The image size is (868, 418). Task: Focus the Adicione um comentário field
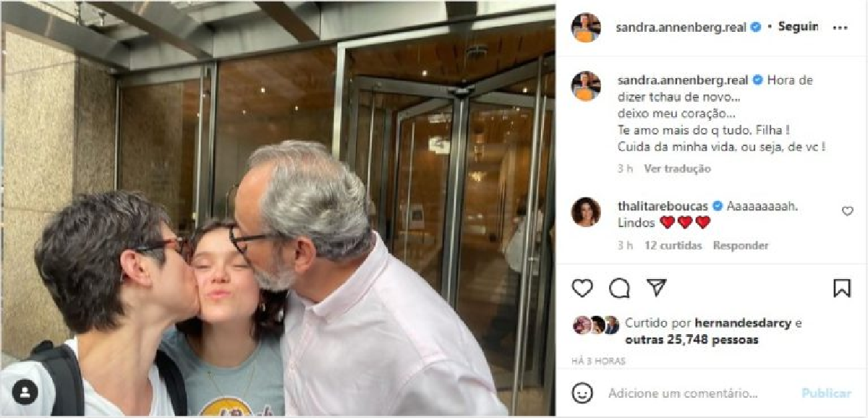click(683, 393)
